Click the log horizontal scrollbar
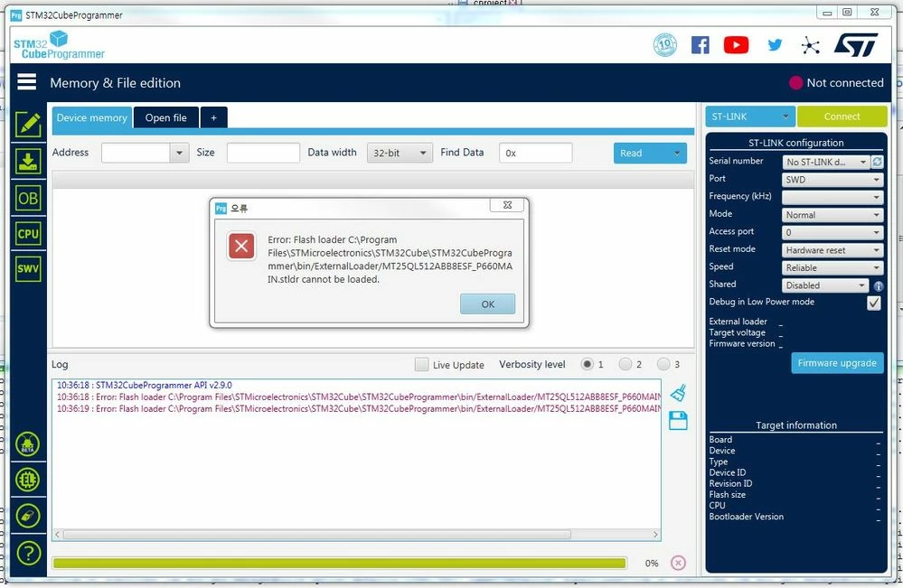The height and width of the screenshot is (588, 903). tap(317, 535)
